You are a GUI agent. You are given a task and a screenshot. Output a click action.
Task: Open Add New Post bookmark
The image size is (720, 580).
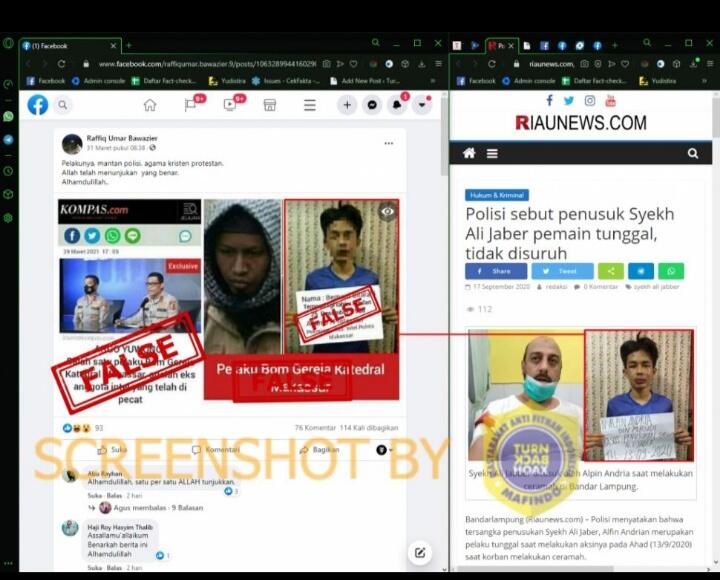click(x=365, y=81)
